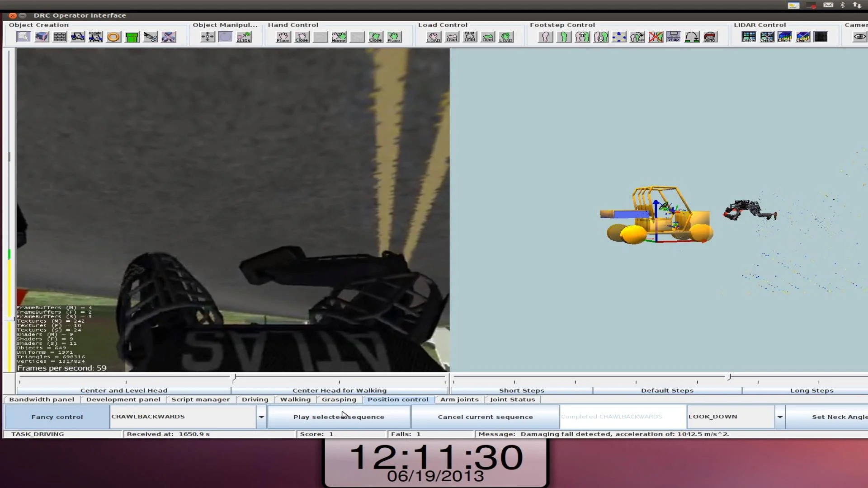The height and width of the screenshot is (488, 868).
Task: Click the LOOK_DOWN combo box field
Action: click(731, 417)
